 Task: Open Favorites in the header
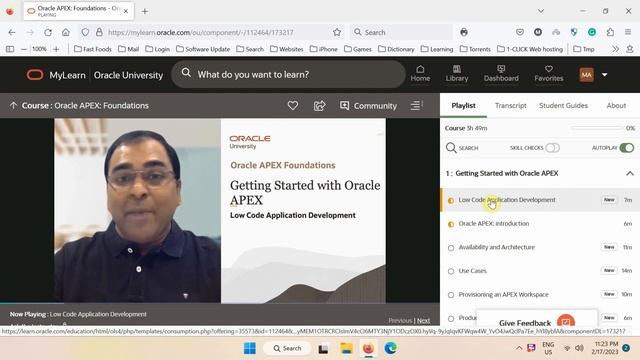[x=549, y=73]
